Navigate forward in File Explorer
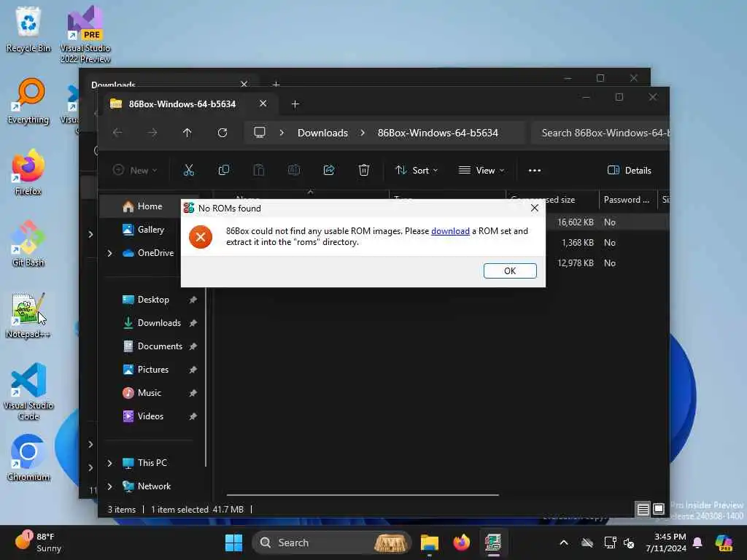This screenshot has width=747, height=560. (x=152, y=133)
